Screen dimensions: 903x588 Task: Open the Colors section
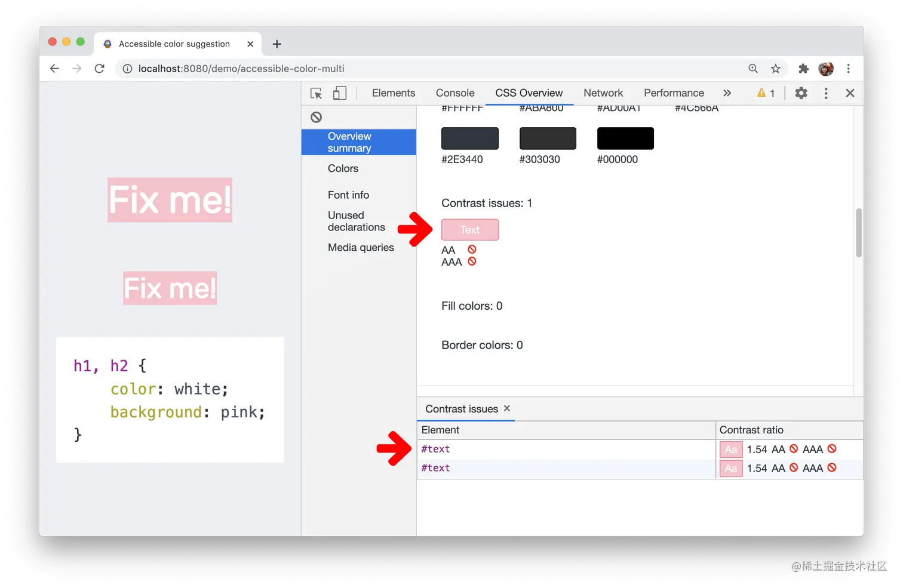click(x=343, y=168)
